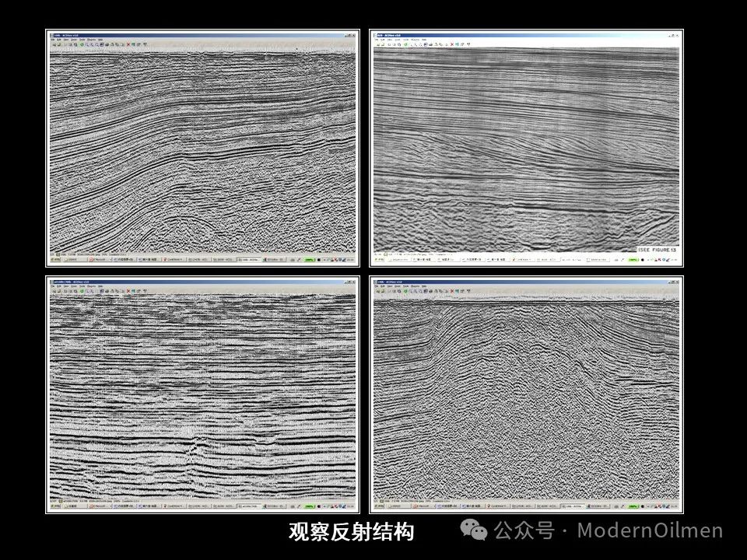Click the green circular icon in top-right viewer toolbar
This screenshot has width=747, height=560.
(405, 44)
